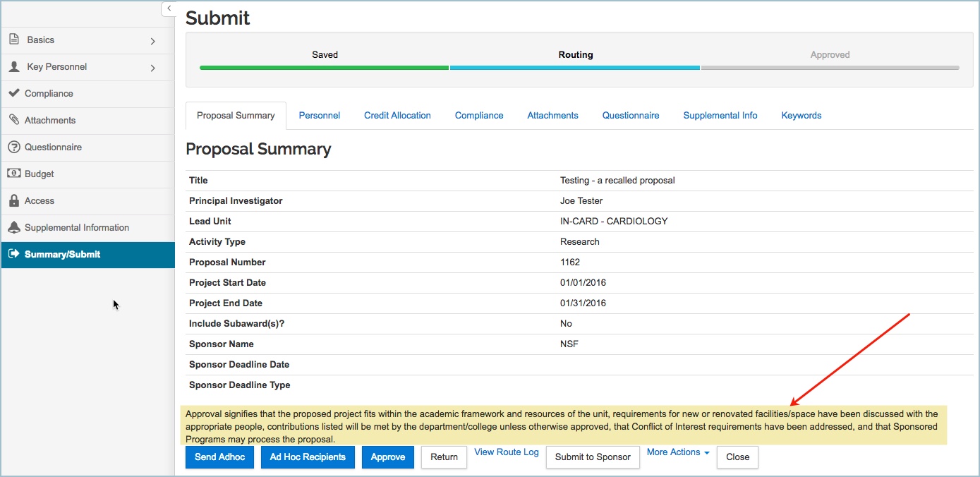This screenshot has width=980, height=477.
Task: Open the More Actions dropdown
Action: click(x=678, y=452)
